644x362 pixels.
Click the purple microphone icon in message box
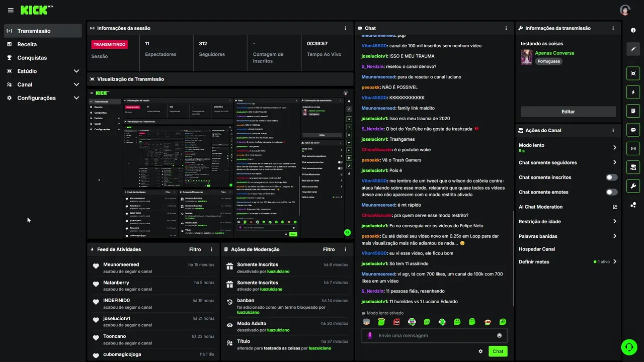coord(370,335)
